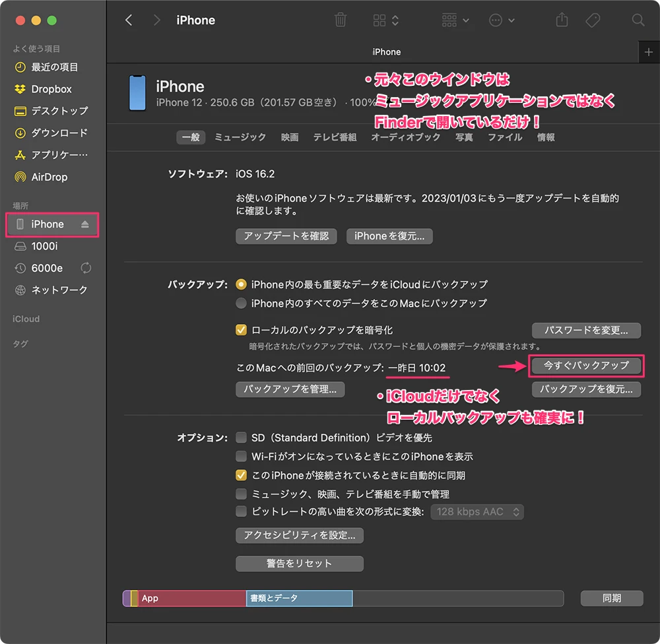660x644 pixels.
Task: Select iCloud backup radio option
Action: tap(241, 284)
